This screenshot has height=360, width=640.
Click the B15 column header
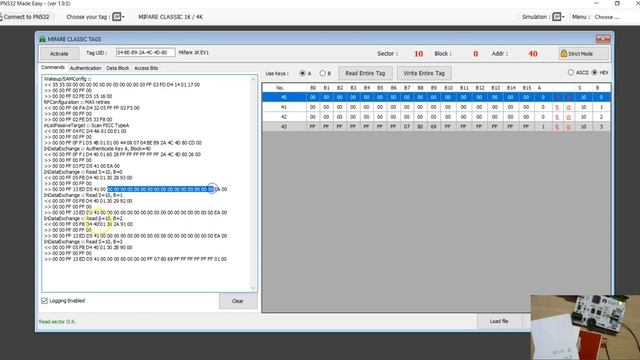[x=527, y=88]
